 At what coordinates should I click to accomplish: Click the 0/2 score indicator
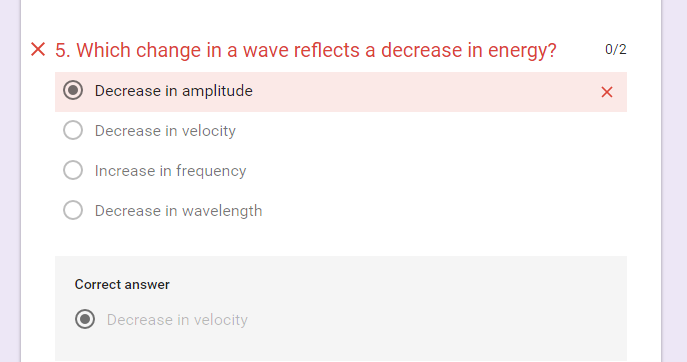616,49
